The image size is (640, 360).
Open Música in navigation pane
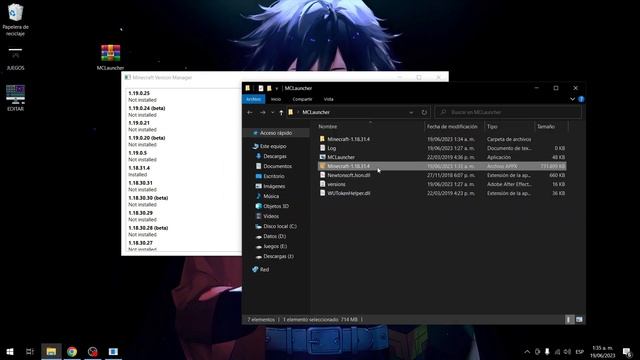pos(267,196)
